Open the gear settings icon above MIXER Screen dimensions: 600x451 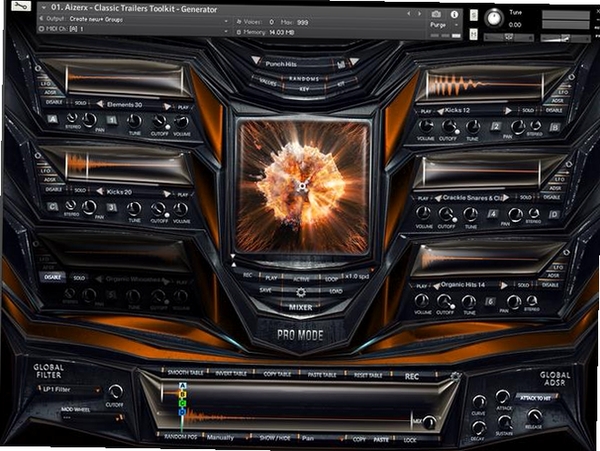301,293
